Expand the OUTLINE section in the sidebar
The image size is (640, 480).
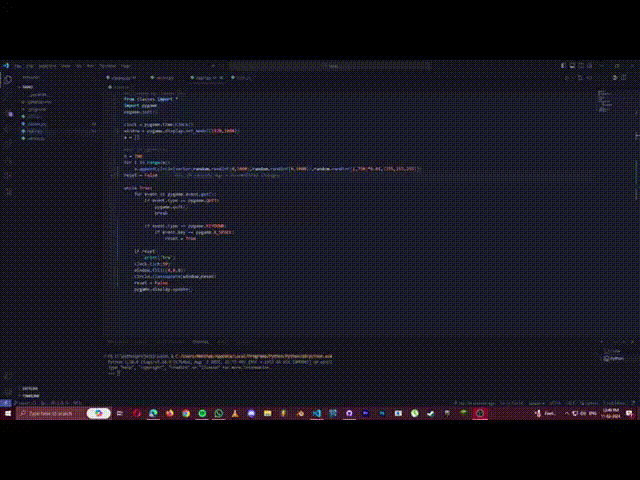pyautogui.click(x=30, y=389)
